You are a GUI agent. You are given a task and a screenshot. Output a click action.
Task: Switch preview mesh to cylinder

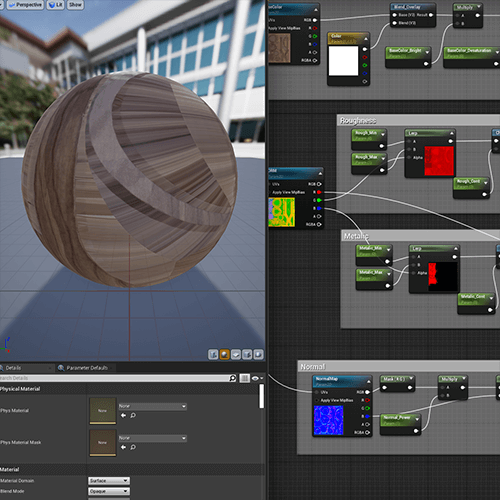click(213, 354)
